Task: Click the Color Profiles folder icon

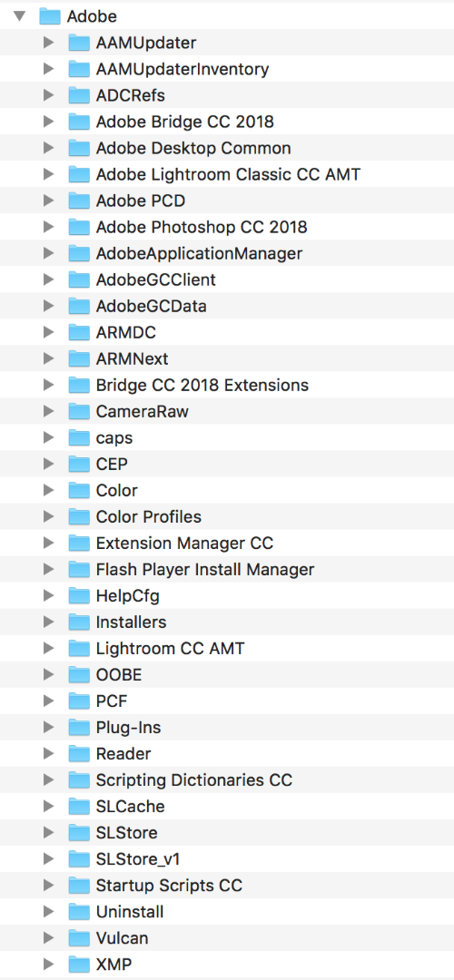Action: click(x=79, y=517)
